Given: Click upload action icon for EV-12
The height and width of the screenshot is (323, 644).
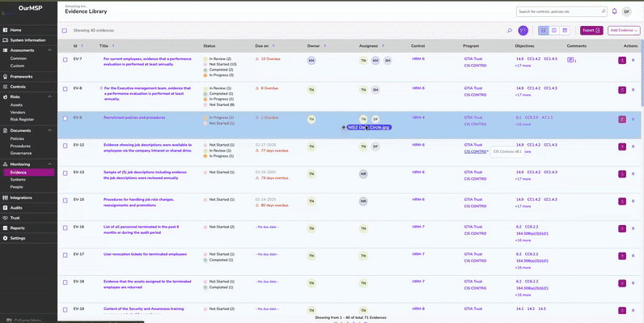Looking at the screenshot, I should pyautogui.click(x=622, y=147).
